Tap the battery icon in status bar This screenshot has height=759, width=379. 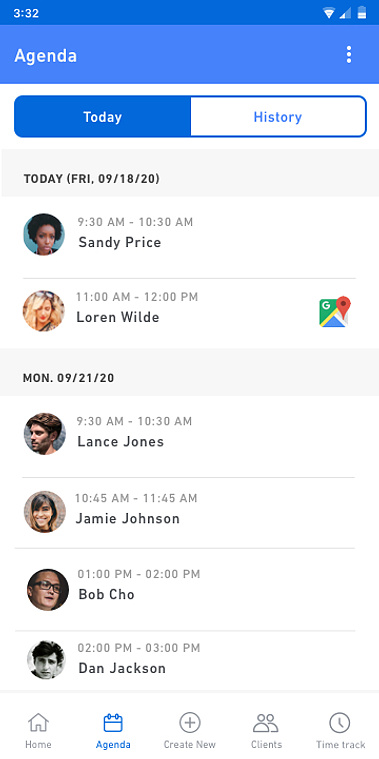pos(362,13)
